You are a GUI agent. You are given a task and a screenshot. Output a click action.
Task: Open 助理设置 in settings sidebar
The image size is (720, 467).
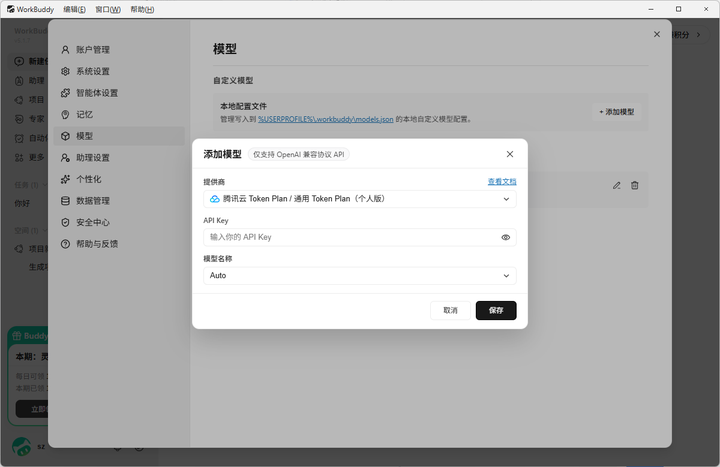click(119, 158)
